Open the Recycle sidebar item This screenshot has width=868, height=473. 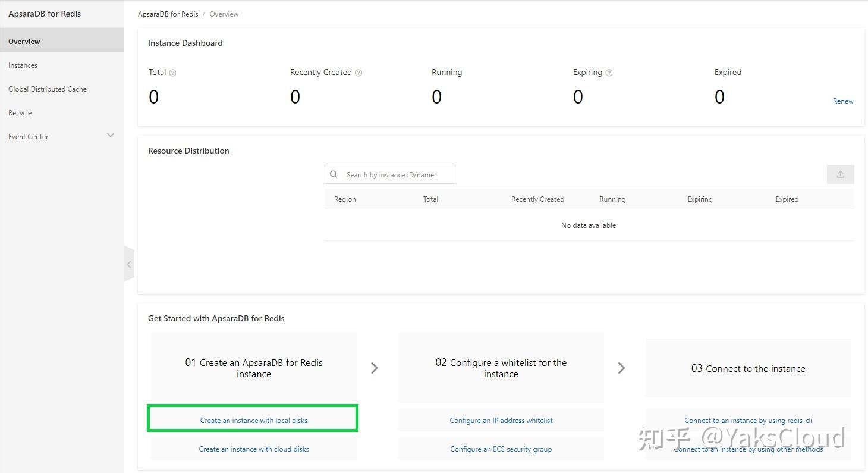pos(20,113)
